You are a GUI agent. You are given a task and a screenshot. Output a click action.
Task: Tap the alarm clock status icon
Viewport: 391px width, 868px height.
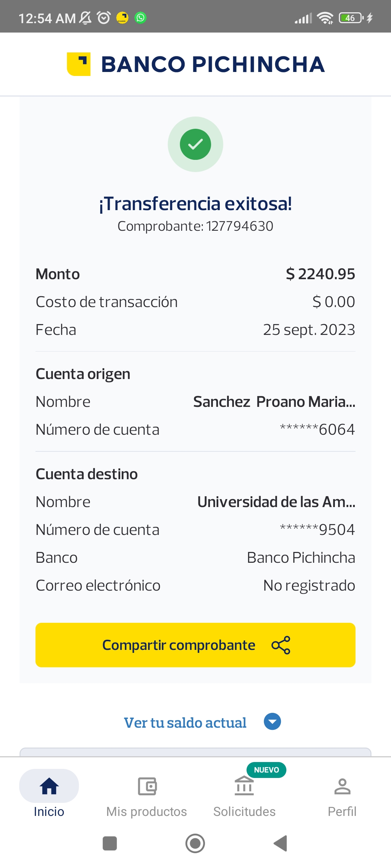pos(104,18)
